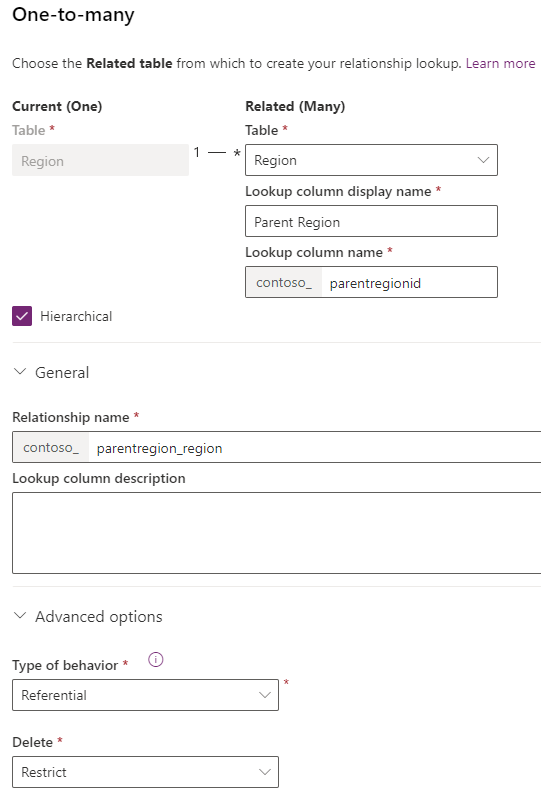
Task: Click the Related table dropdown arrow icon
Action: (483, 160)
